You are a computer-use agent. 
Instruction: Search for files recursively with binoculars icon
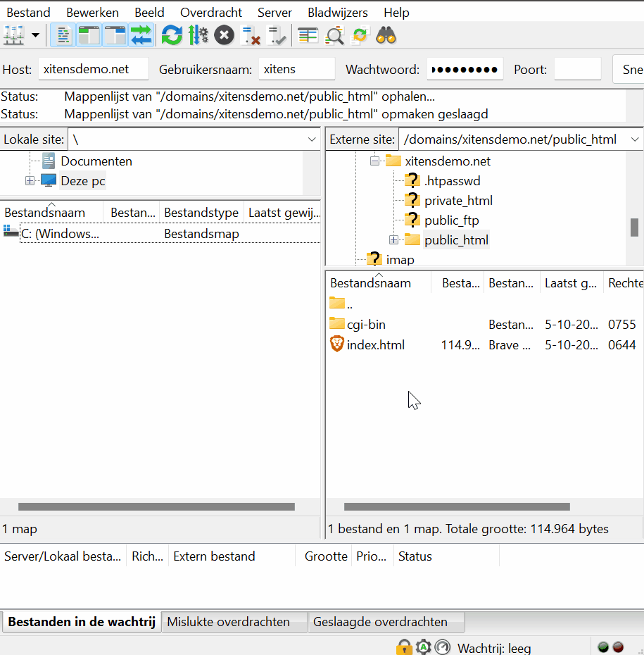[386, 35]
